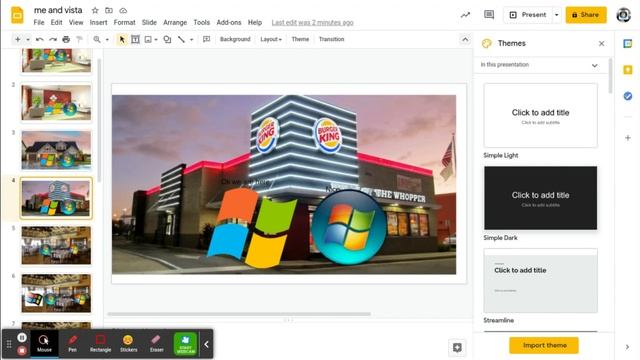Click the zoom magnifier tool
The width and height of the screenshot is (640, 360).
coord(97,39)
